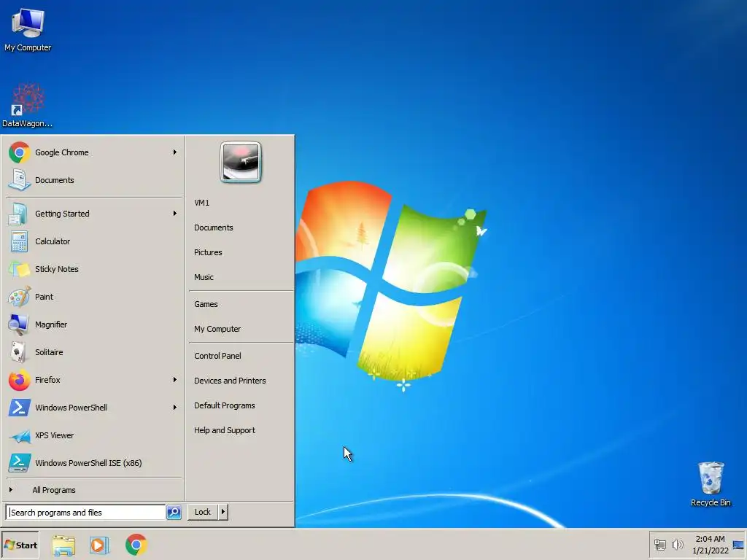Expand Windows PowerShell submenu arrow
The image size is (747, 560).
[x=175, y=408]
